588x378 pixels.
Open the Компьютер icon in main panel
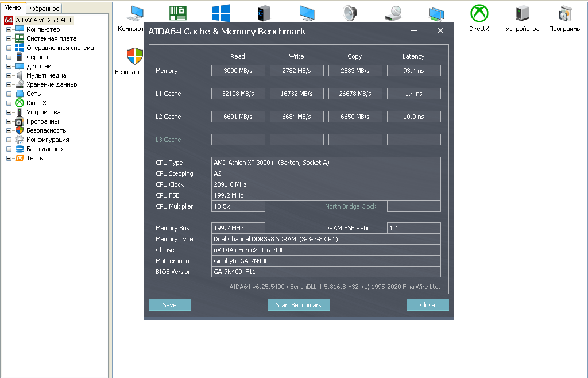[135, 14]
